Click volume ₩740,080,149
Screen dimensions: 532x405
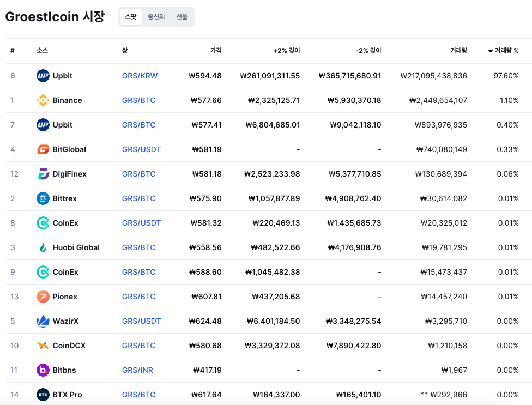(442, 149)
